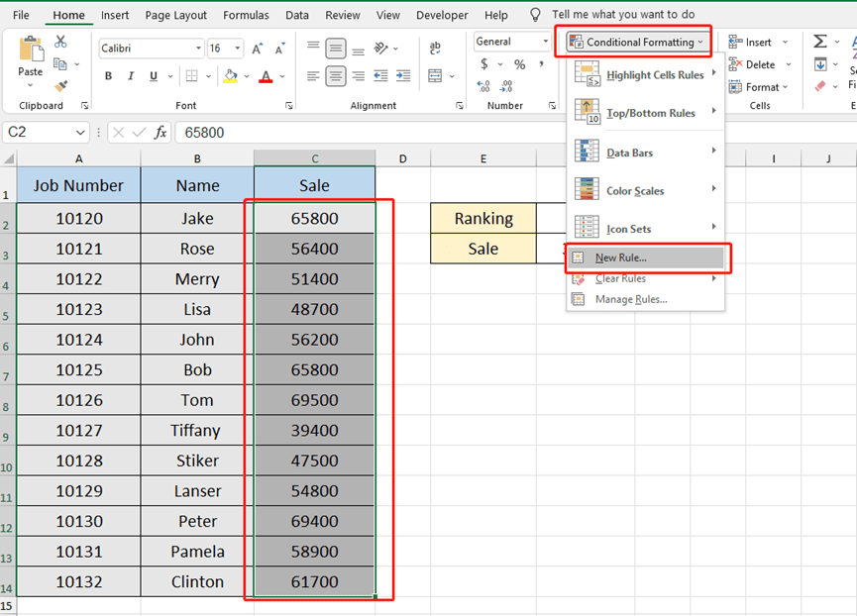Select New Rule... in the menu
The height and width of the screenshot is (616, 857).
(x=646, y=257)
